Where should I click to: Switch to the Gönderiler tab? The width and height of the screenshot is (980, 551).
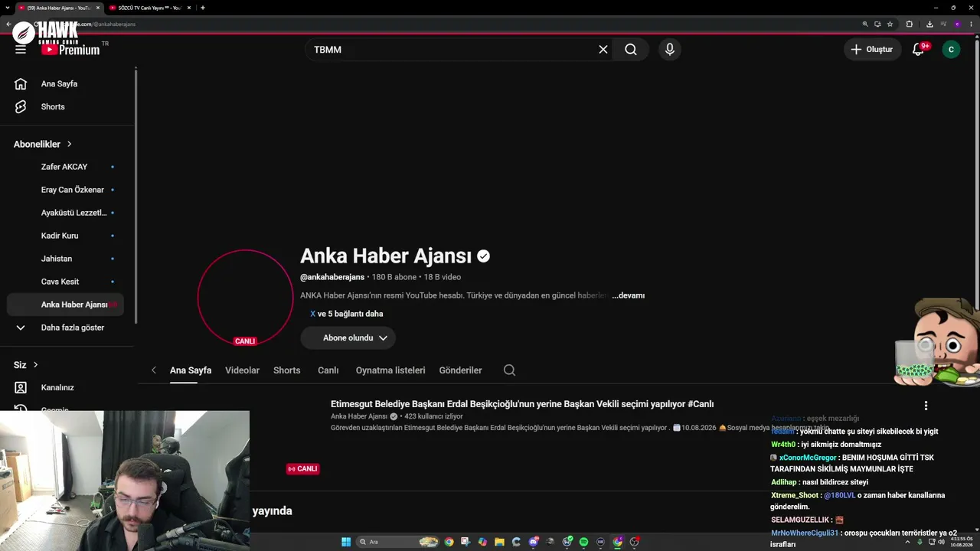(x=461, y=370)
